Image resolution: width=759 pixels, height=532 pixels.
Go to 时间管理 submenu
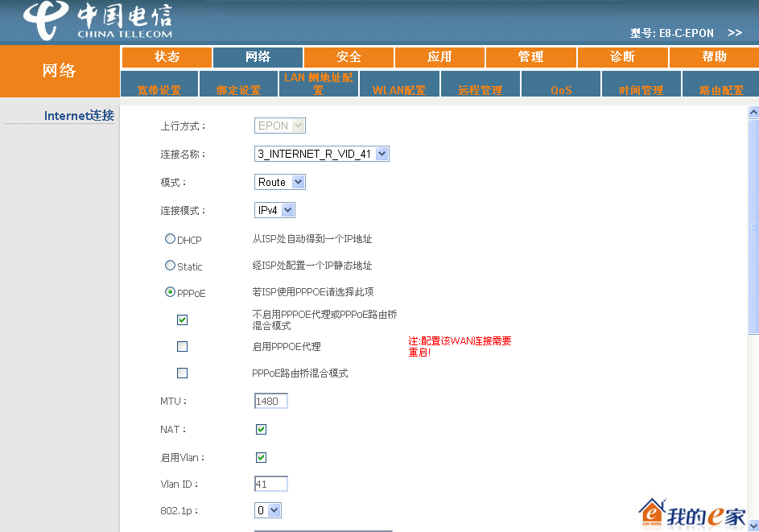click(641, 85)
